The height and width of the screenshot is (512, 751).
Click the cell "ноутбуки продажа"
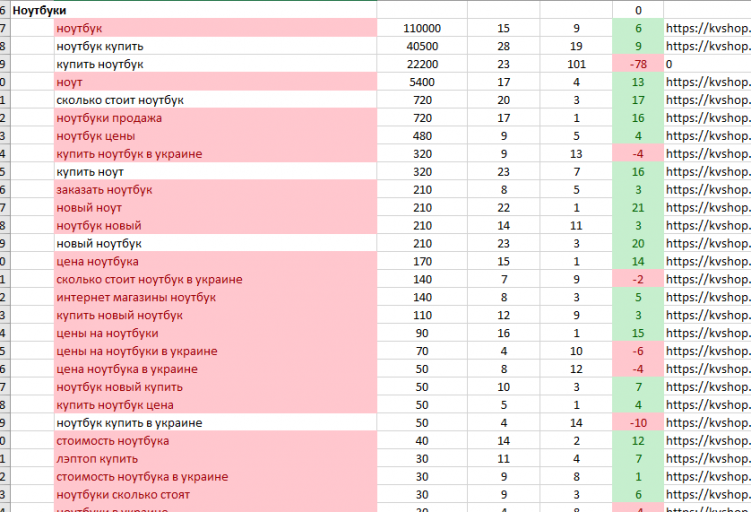pos(216,118)
